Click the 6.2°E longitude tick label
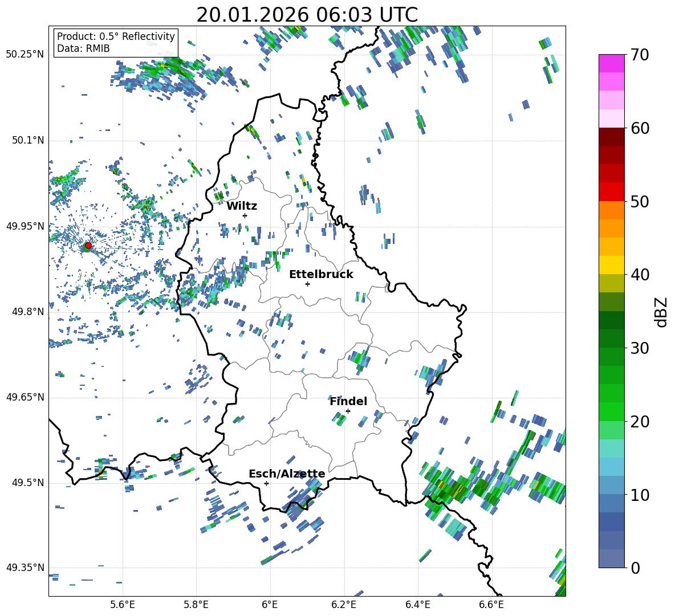This screenshot has width=675, height=616. 344,604
